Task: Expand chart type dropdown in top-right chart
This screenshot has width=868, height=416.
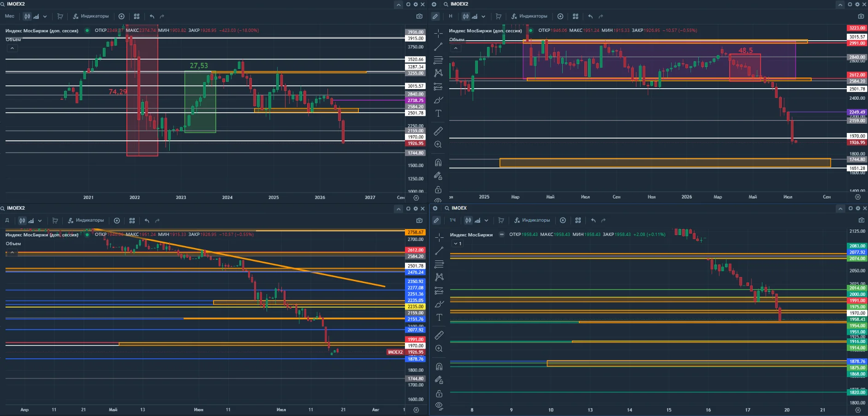Action: [483, 16]
